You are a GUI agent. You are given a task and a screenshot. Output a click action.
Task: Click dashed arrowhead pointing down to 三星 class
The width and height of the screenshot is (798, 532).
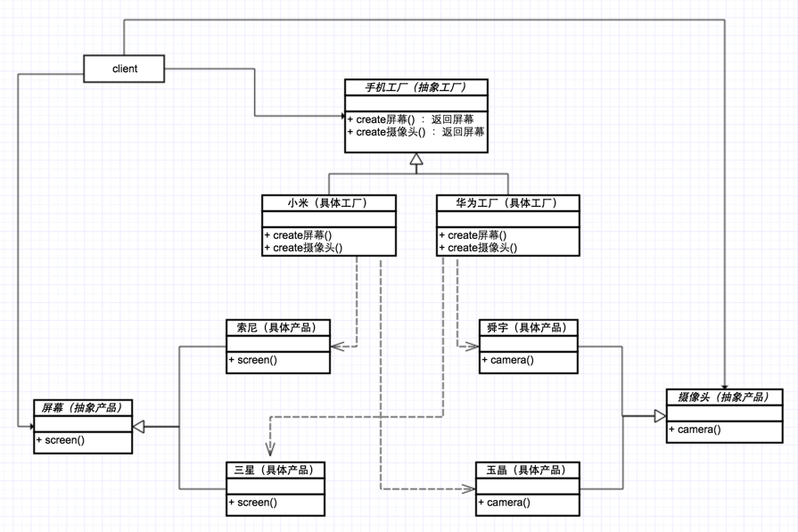[x=270, y=448]
